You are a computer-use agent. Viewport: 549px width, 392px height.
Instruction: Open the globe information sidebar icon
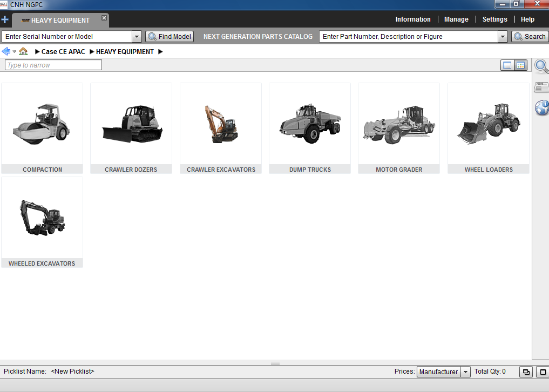[541, 107]
